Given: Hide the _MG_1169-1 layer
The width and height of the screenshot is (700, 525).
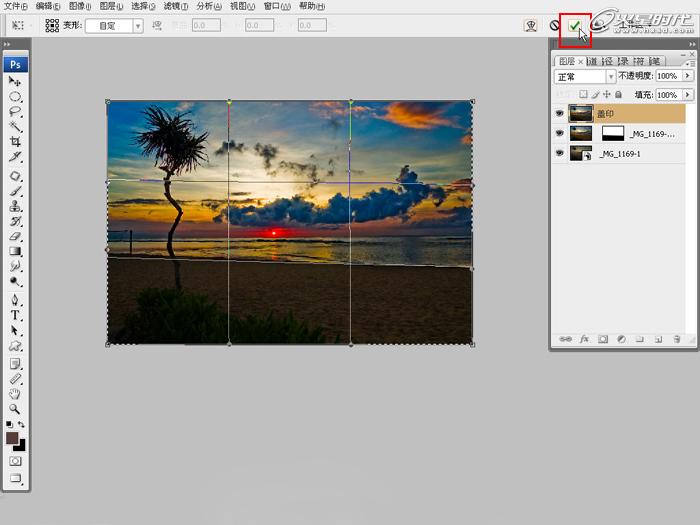Looking at the screenshot, I should [x=559, y=153].
